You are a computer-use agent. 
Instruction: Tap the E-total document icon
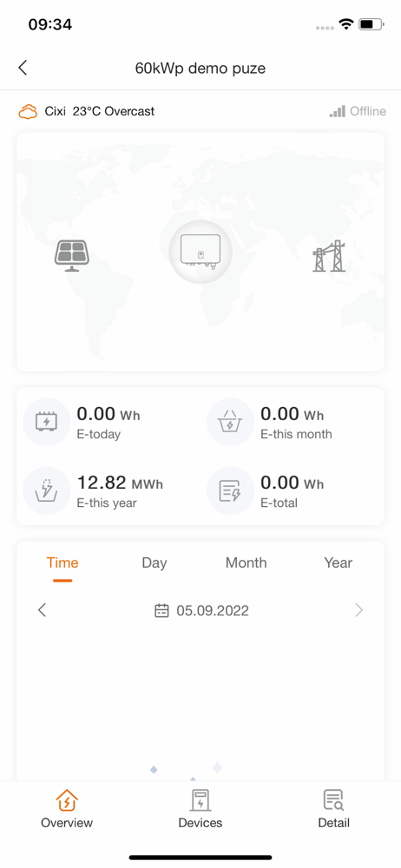(x=229, y=490)
